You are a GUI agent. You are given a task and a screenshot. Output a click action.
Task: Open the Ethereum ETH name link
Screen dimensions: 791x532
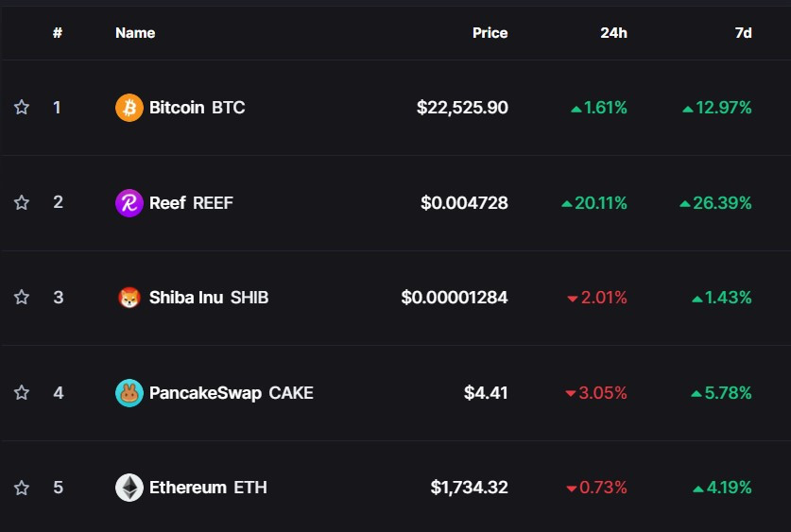pos(208,488)
